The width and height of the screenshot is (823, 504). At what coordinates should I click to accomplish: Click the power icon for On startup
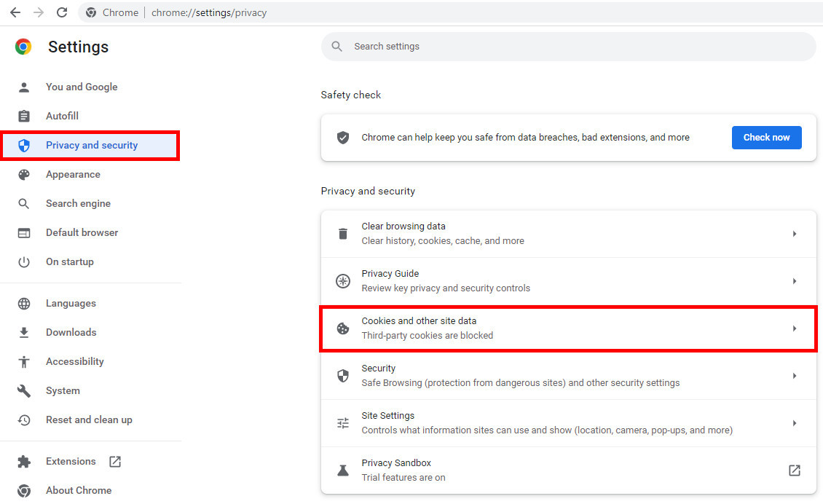click(23, 262)
